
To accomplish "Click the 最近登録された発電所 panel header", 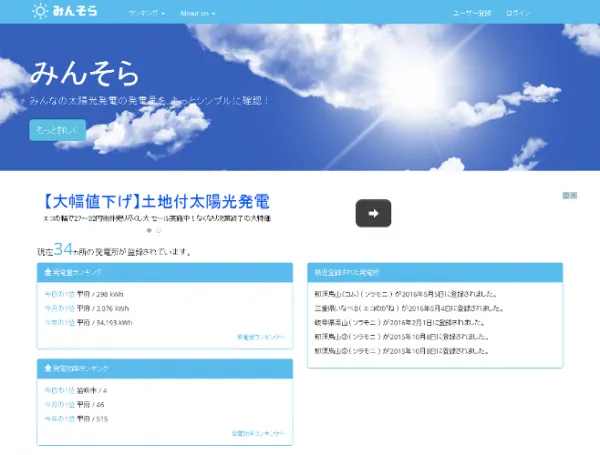I will (435, 272).
